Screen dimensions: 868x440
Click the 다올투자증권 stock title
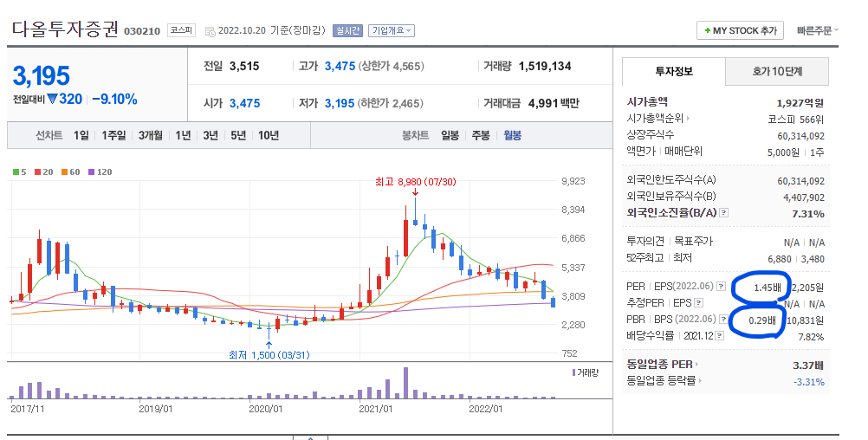(x=65, y=29)
